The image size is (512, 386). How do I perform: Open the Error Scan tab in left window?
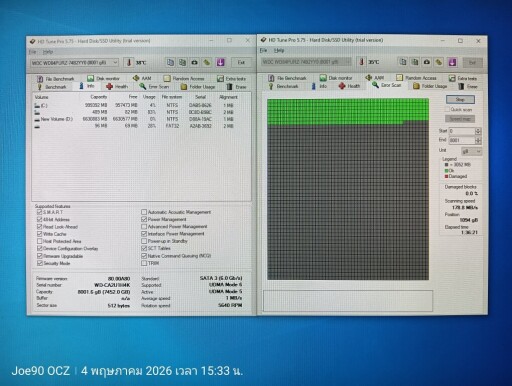[x=154, y=86]
